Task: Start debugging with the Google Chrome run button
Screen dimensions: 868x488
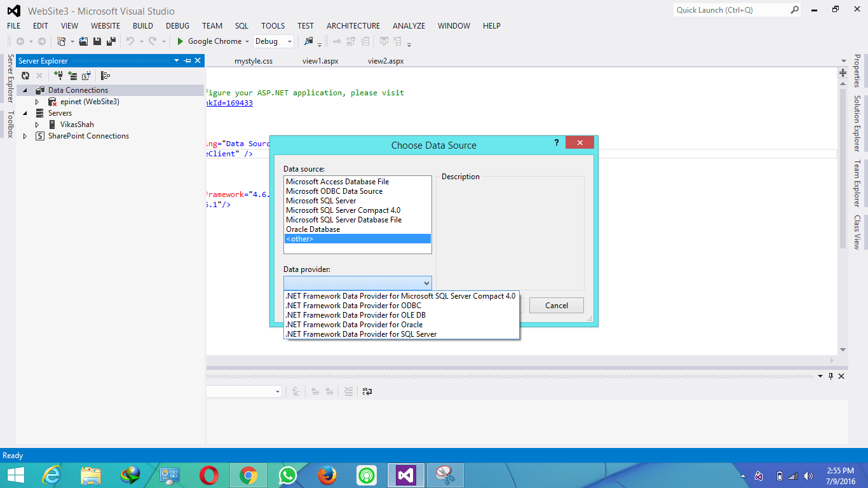Action: [x=212, y=41]
